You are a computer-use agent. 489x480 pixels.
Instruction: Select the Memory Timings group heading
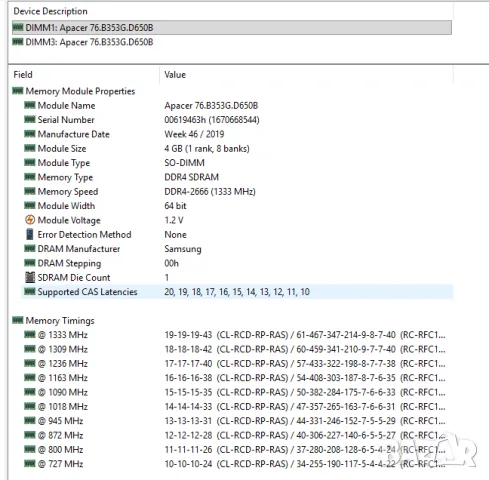[x=60, y=321]
